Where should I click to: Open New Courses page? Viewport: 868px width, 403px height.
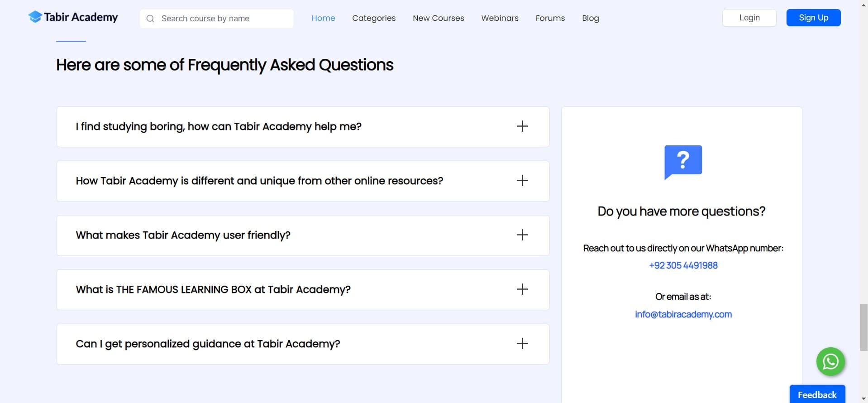coord(438,18)
